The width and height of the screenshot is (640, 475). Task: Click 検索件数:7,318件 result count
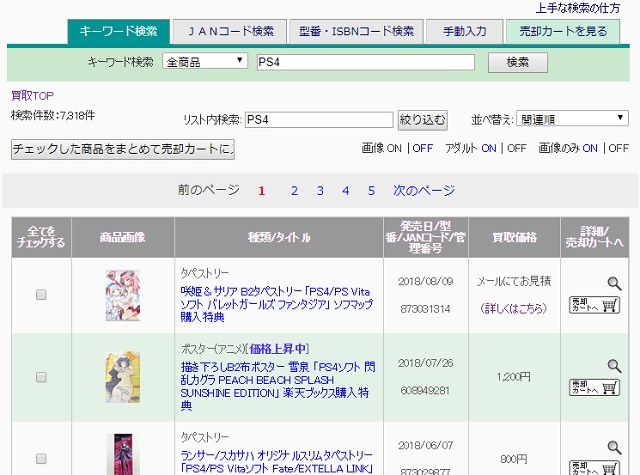tap(53, 115)
